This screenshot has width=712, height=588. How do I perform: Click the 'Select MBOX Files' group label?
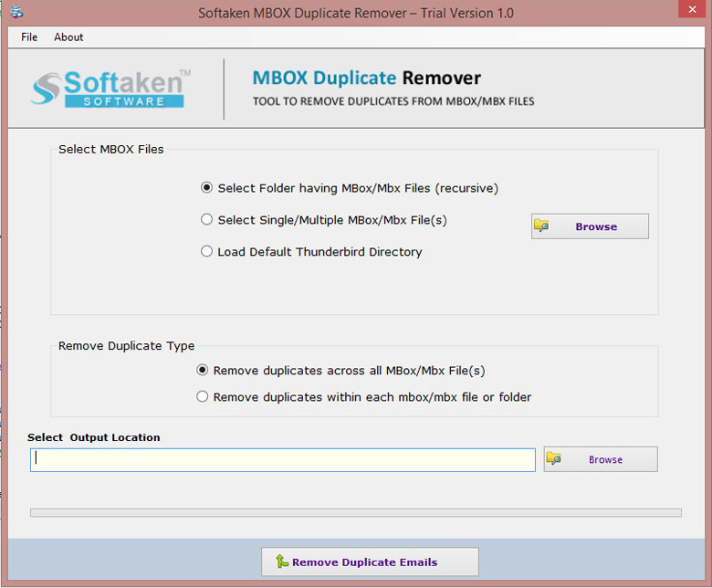click(x=110, y=150)
